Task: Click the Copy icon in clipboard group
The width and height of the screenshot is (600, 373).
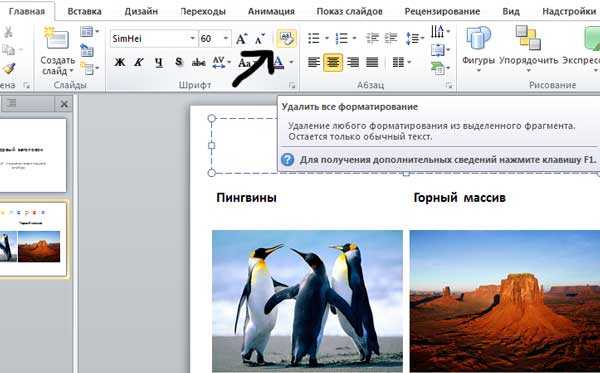Action: click(8, 50)
